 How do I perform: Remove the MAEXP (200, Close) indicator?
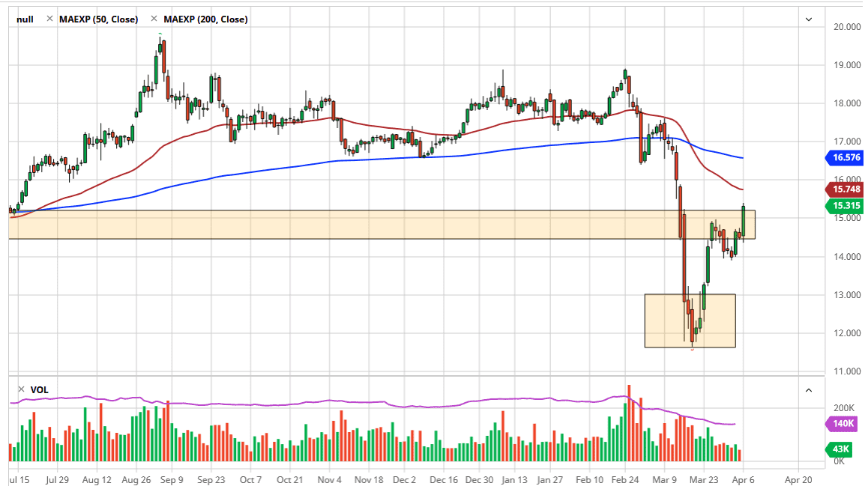coord(154,19)
